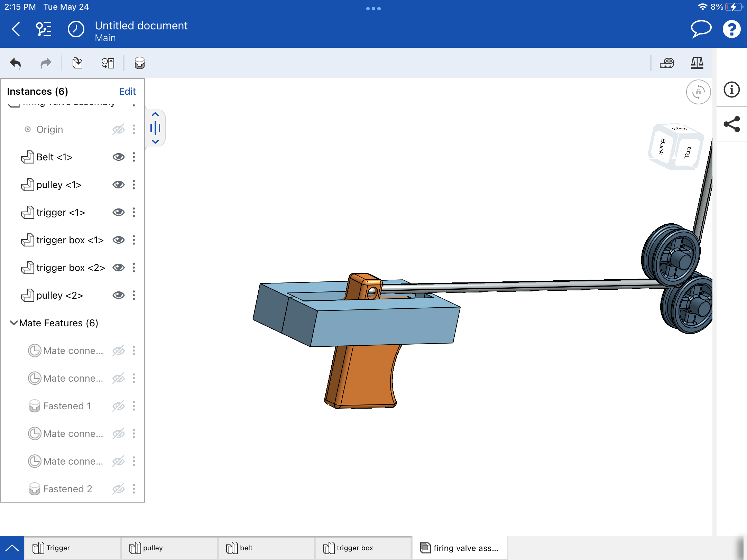The width and height of the screenshot is (747, 560).
Task: Tap the Wi-Fi status icon
Action: pos(702,7)
